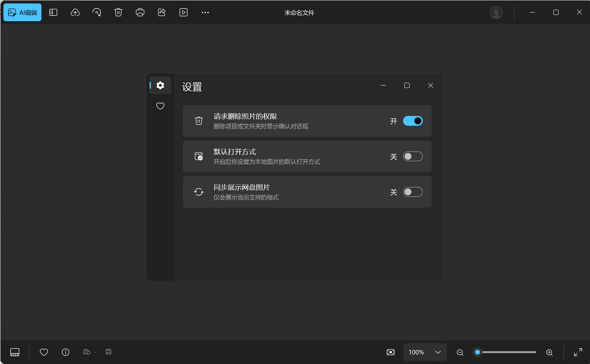The image size is (590, 364).
Task: Switch to the heart favorites tab in dialog
Action: 160,106
